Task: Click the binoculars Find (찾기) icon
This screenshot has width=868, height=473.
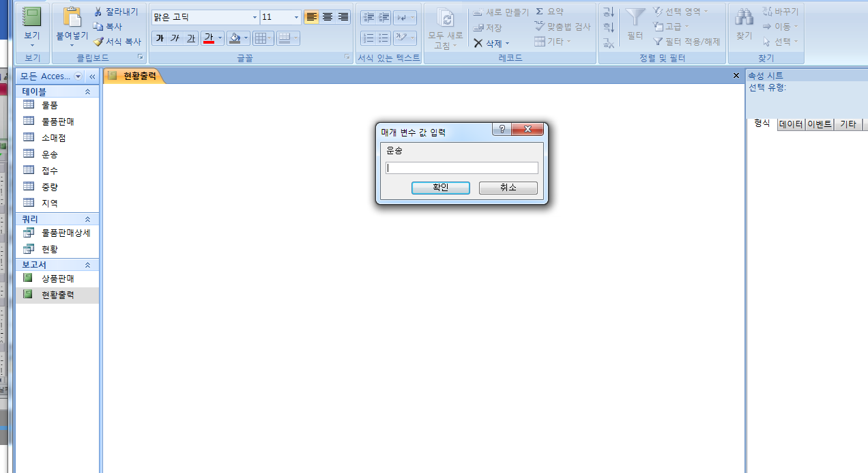Action: pyautogui.click(x=744, y=18)
